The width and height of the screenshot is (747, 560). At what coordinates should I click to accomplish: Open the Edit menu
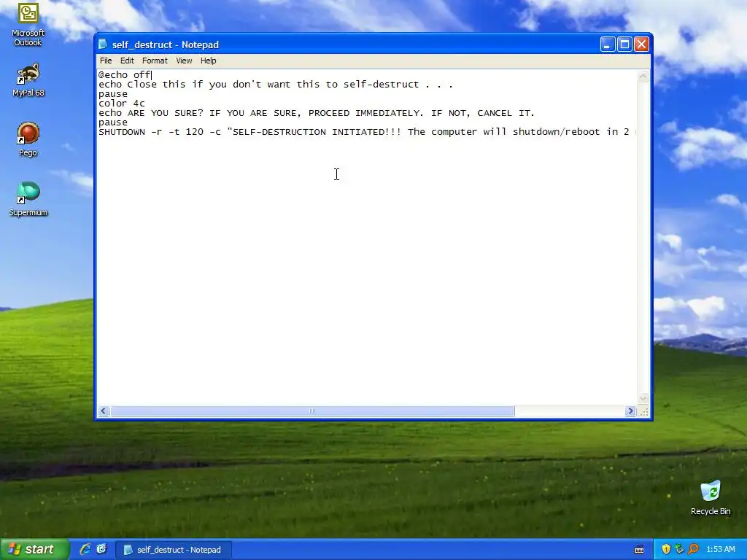pos(127,61)
